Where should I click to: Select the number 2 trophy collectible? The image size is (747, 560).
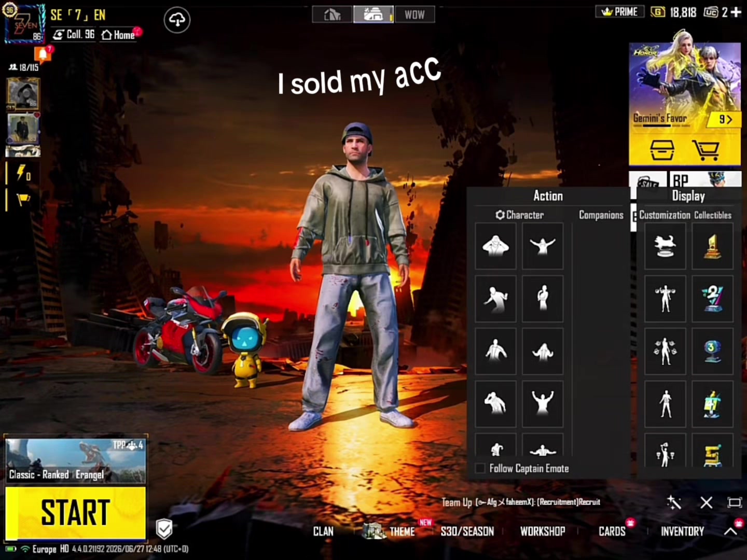point(713,299)
